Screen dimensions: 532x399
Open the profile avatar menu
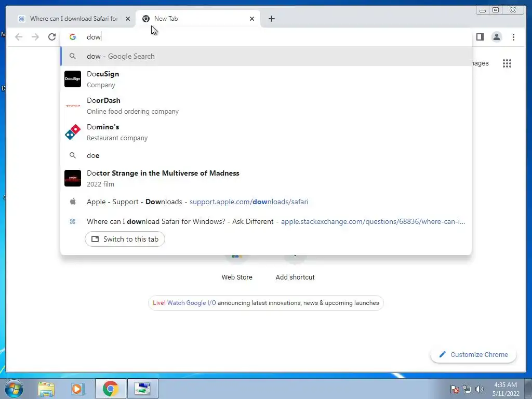tap(496, 37)
